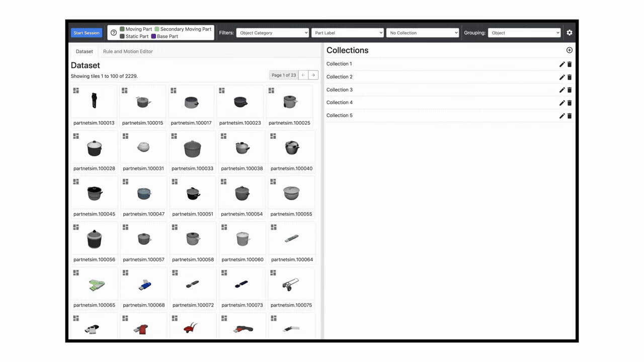
Task: Click grid icon on partnetsim.100033 tile
Action: pos(175,136)
